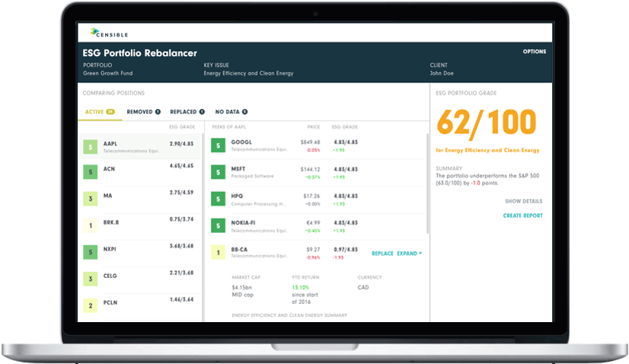Select the NXPI position row
629x364 pixels.
141,252
